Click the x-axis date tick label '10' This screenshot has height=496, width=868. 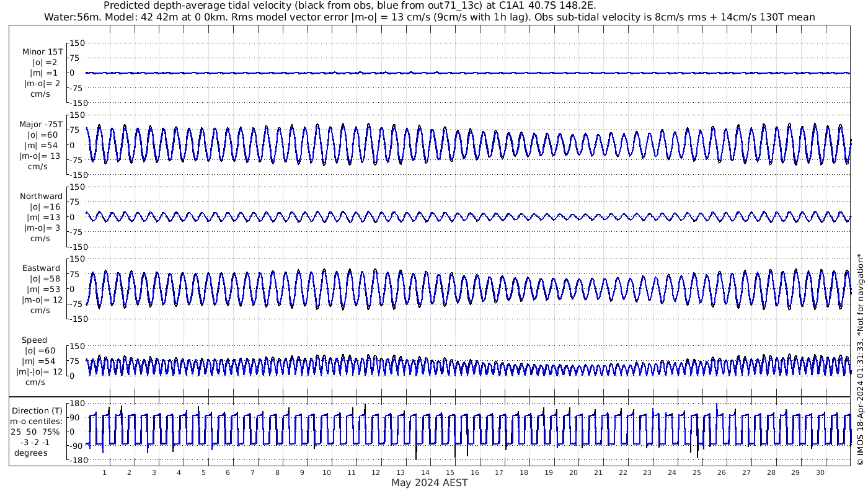(x=326, y=472)
